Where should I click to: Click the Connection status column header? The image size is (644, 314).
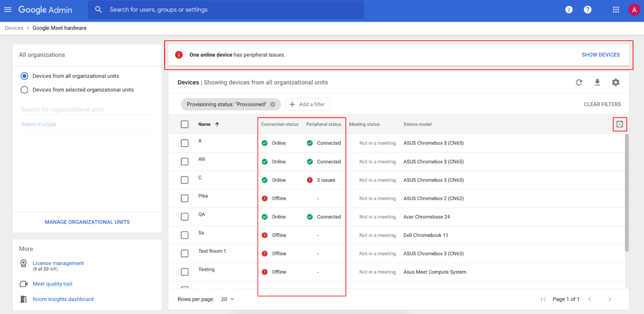[x=280, y=124]
